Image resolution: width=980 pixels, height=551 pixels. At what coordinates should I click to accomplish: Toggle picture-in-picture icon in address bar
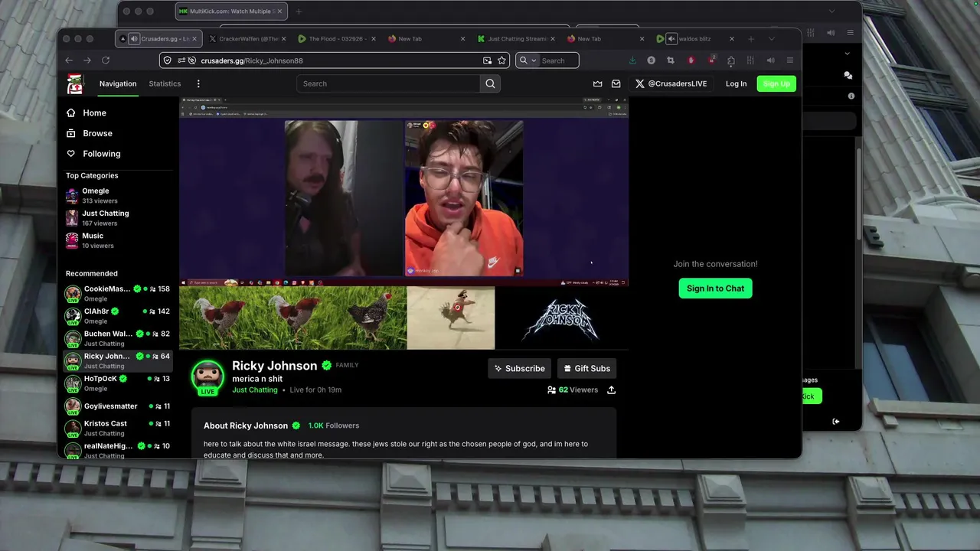click(487, 60)
